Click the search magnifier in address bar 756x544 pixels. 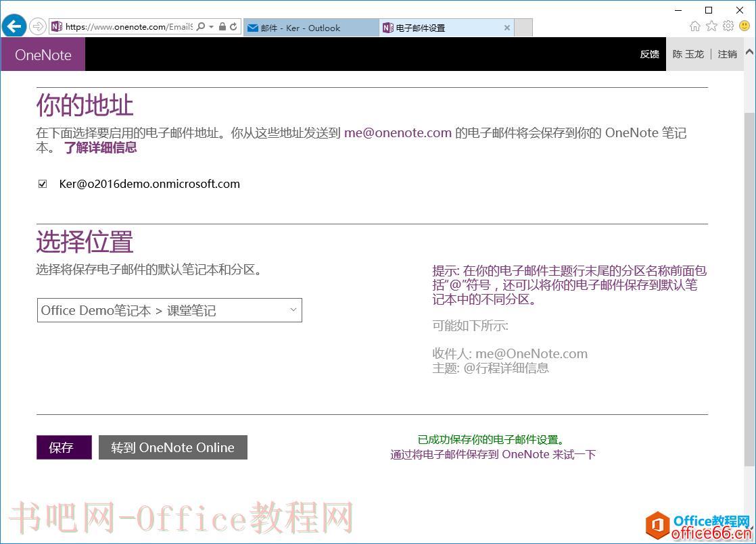[x=201, y=26]
